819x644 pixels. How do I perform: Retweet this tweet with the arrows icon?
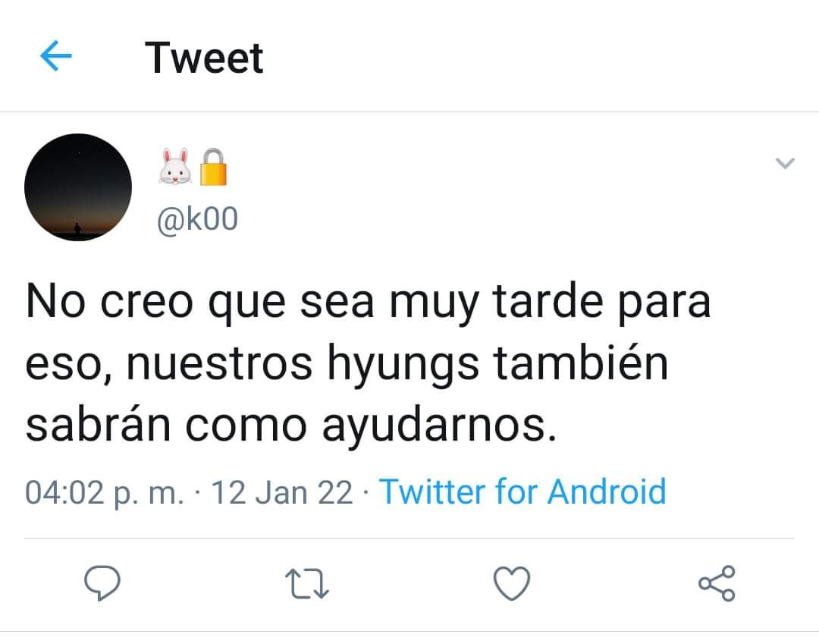tap(307, 583)
